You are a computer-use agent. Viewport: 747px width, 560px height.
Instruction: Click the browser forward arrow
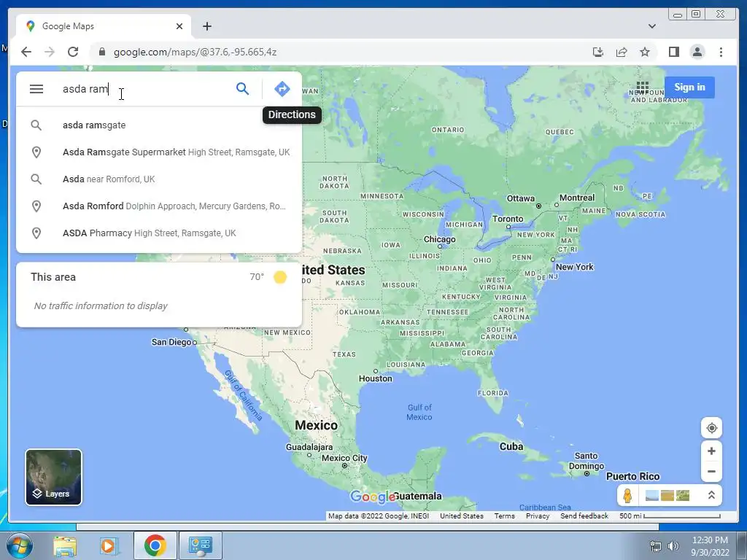coord(50,52)
